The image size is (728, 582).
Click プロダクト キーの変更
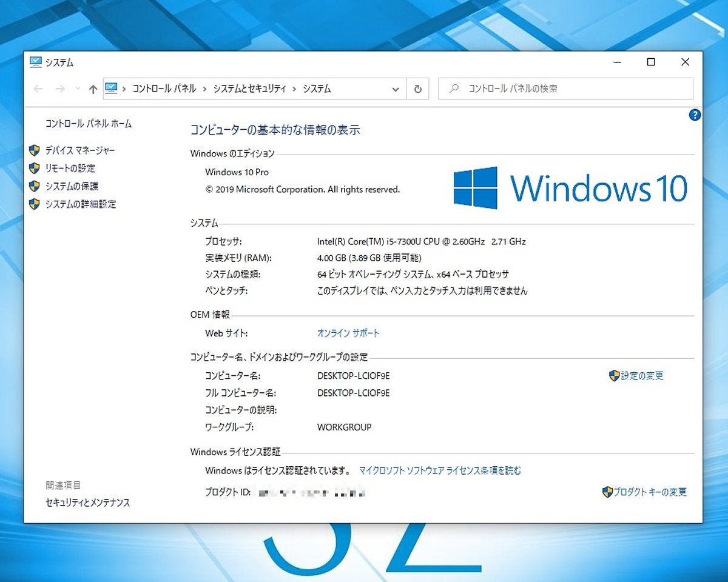[650, 492]
